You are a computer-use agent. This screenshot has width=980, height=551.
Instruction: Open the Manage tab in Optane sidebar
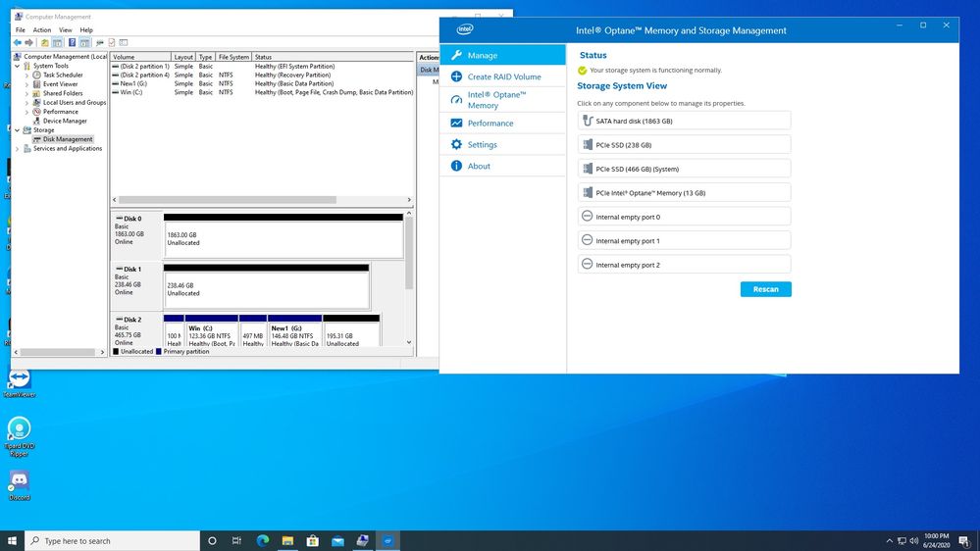[x=503, y=55]
